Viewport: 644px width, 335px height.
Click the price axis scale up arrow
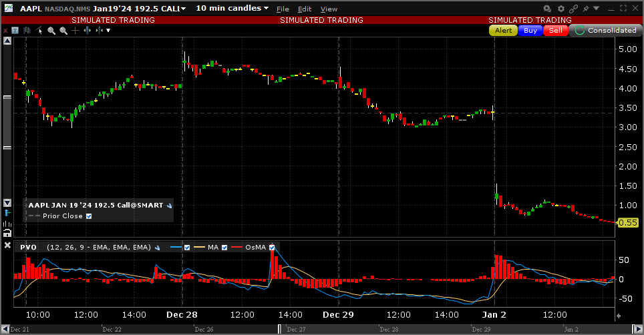(7, 41)
